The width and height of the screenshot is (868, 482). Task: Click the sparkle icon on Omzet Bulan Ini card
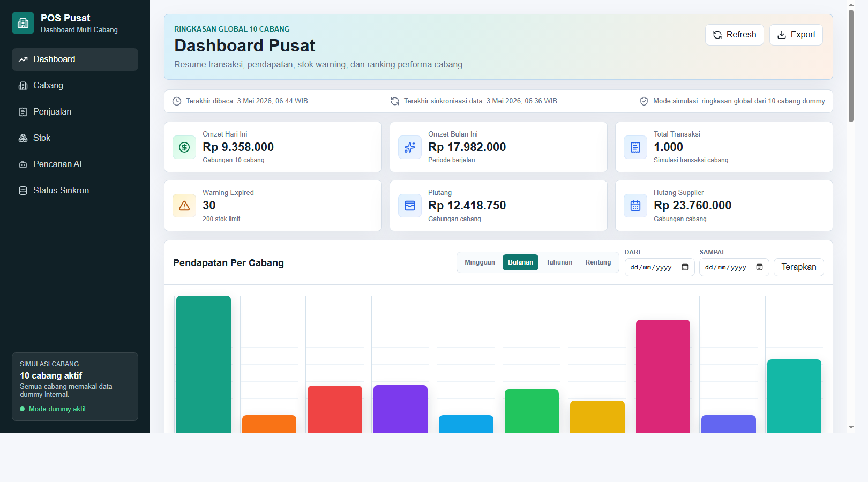point(410,147)
